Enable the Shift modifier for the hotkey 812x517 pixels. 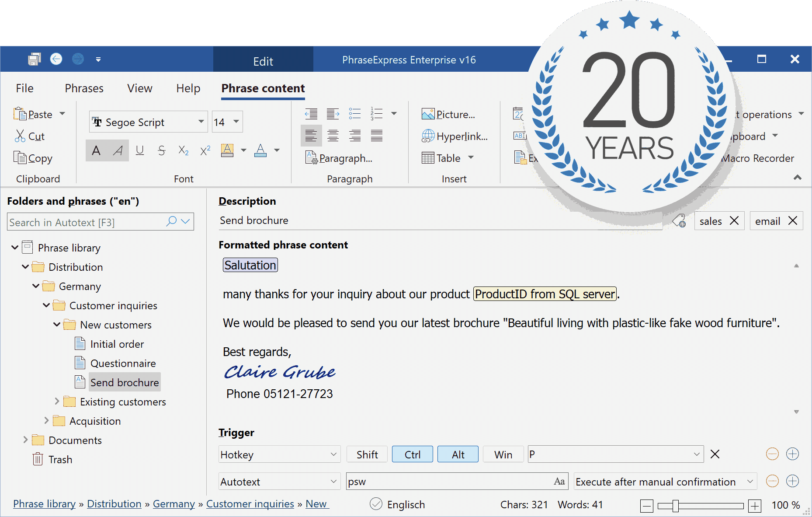(367, 454)
